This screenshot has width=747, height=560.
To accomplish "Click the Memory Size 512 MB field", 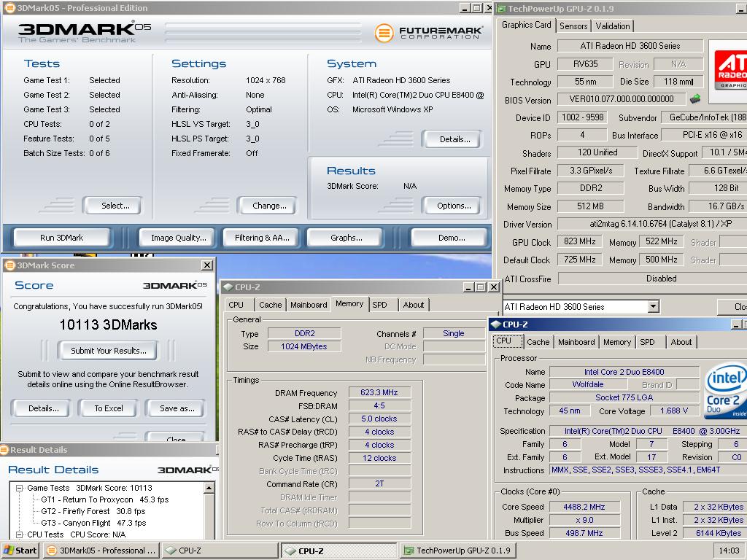I will 590,206.
